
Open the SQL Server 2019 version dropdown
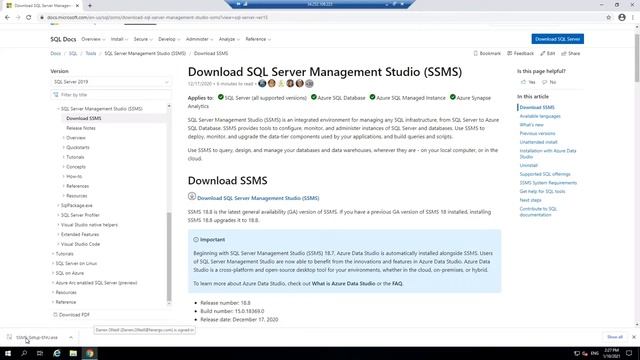110,82
